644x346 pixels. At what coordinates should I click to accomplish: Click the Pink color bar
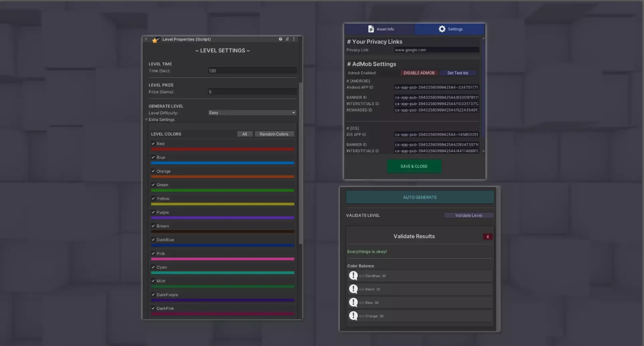coord(223,259)
